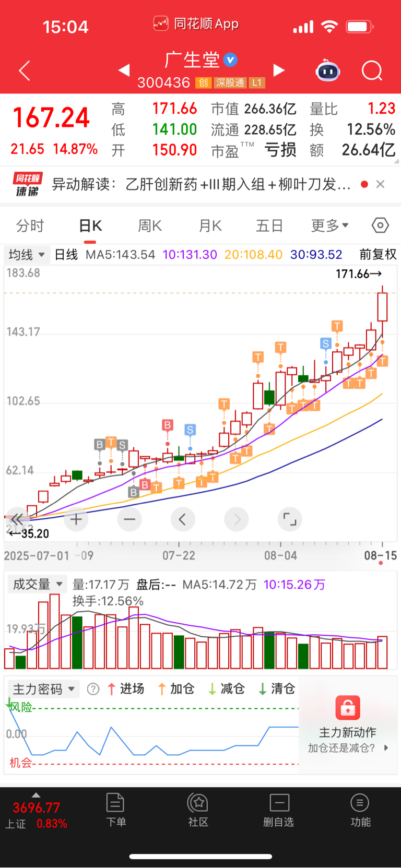Image resolution: width=401 pixels, height=868 pixels.
Task: Zoom in chart with plus button
Action: click(76, 519)
